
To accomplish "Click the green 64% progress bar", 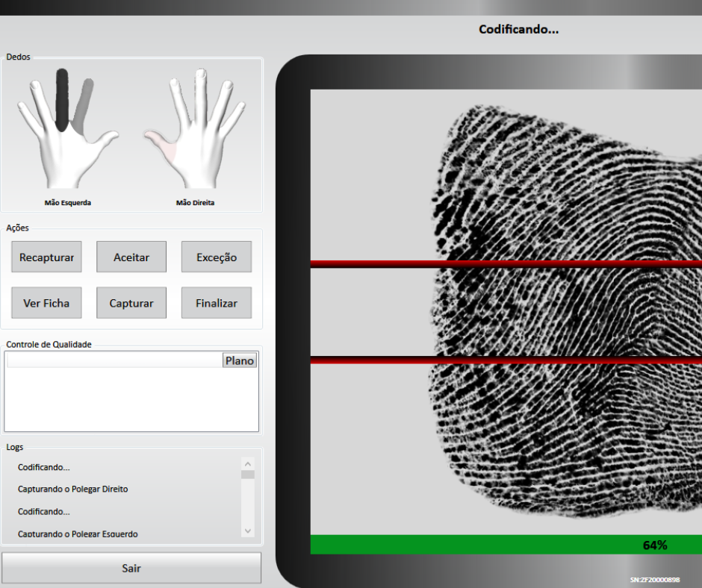I will [x=506, y=545].
